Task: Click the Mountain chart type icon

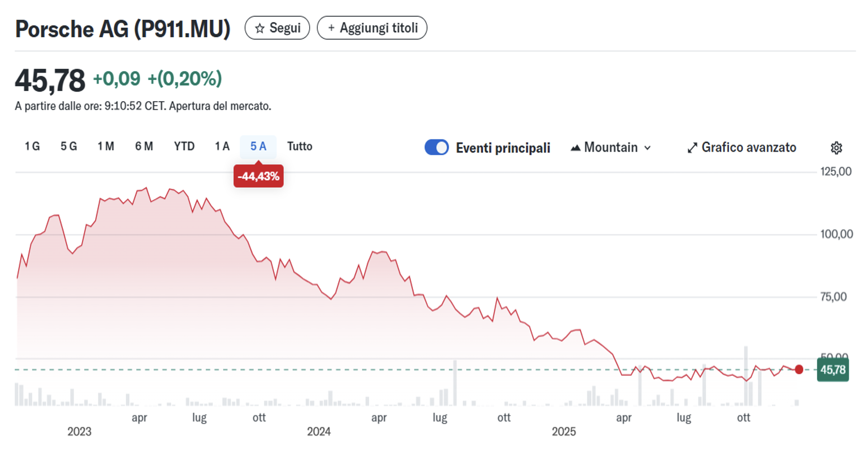Action: point(575,148)
